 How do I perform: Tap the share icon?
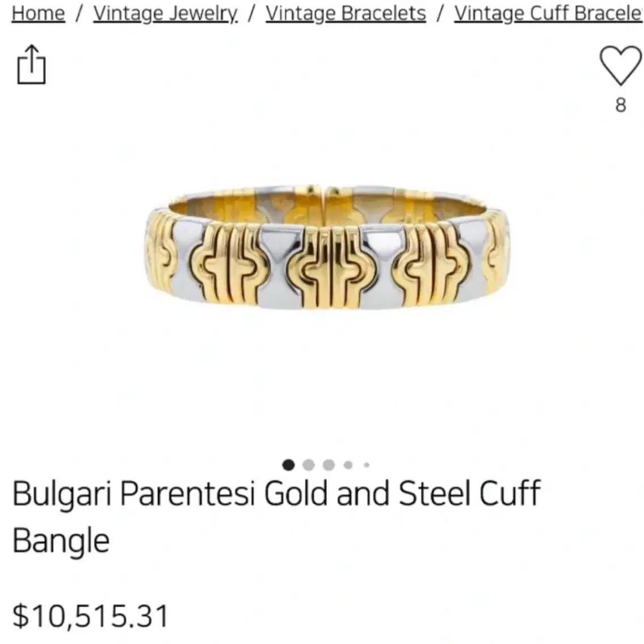pyautogui.click(x=31, y=65)
